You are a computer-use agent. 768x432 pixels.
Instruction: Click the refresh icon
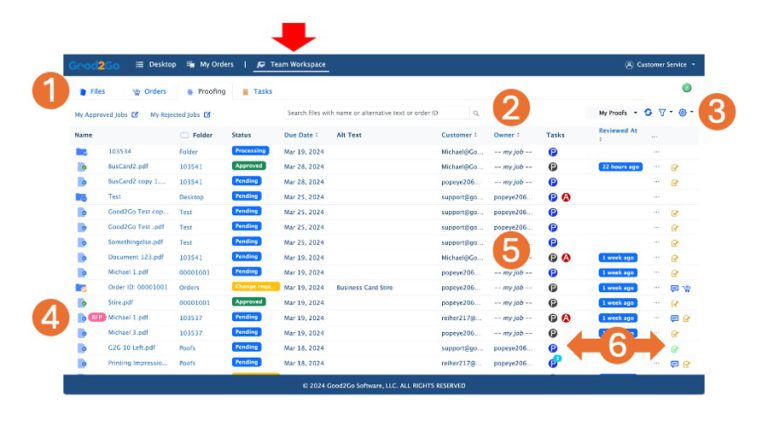pyautogui.click(x=648, y=112)
